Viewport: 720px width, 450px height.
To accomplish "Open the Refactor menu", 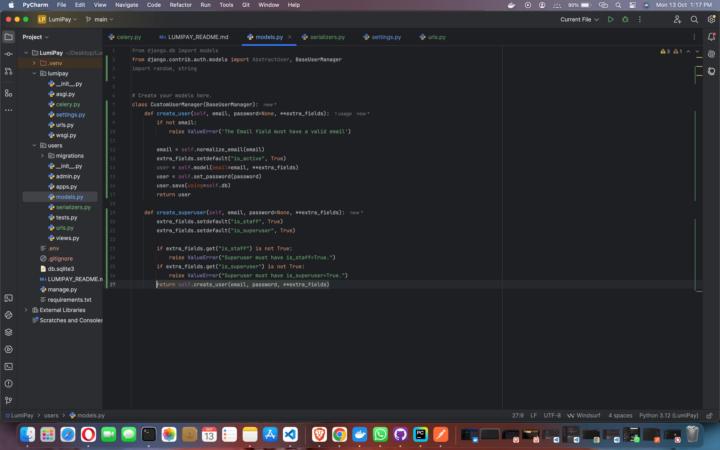I will (180, 5).
